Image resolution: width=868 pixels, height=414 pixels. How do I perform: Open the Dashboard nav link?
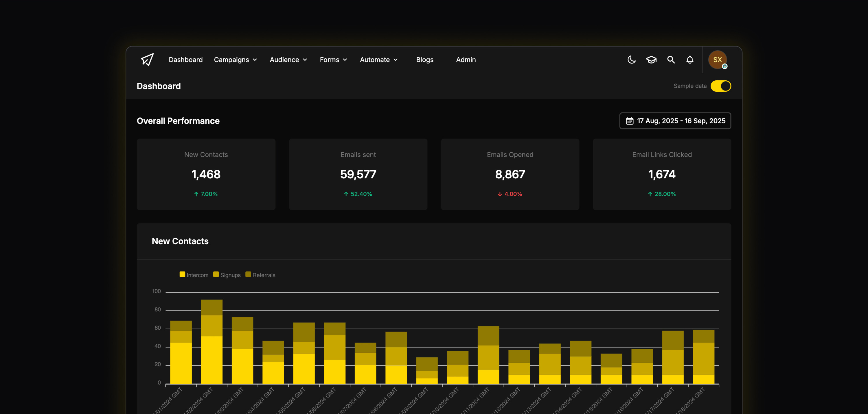186,60
